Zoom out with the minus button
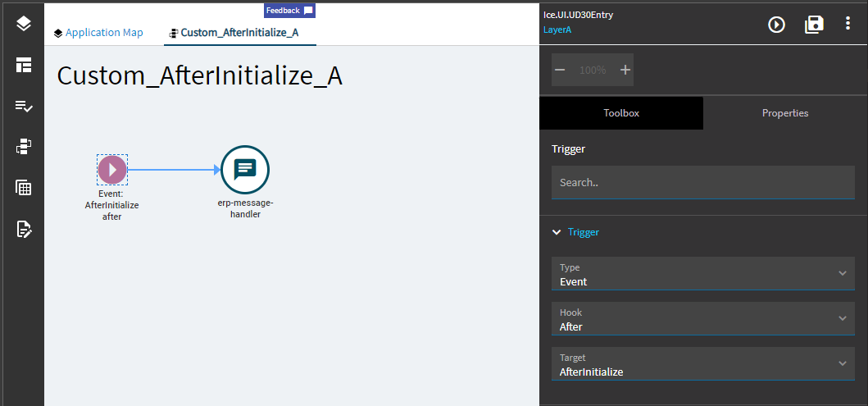 pos(560,70)
